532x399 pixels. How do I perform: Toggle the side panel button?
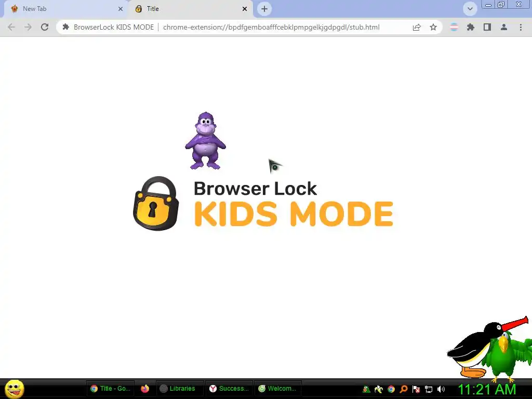click(x=487, y=27)
